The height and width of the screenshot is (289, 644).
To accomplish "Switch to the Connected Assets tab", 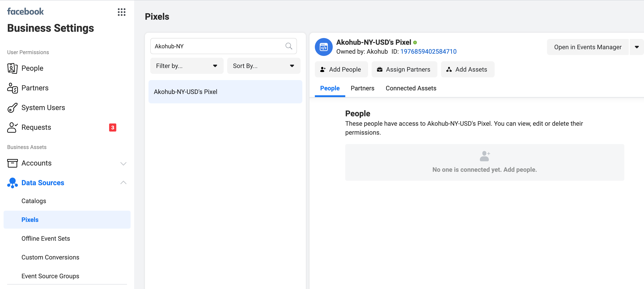I will click(x=411, y=88).
